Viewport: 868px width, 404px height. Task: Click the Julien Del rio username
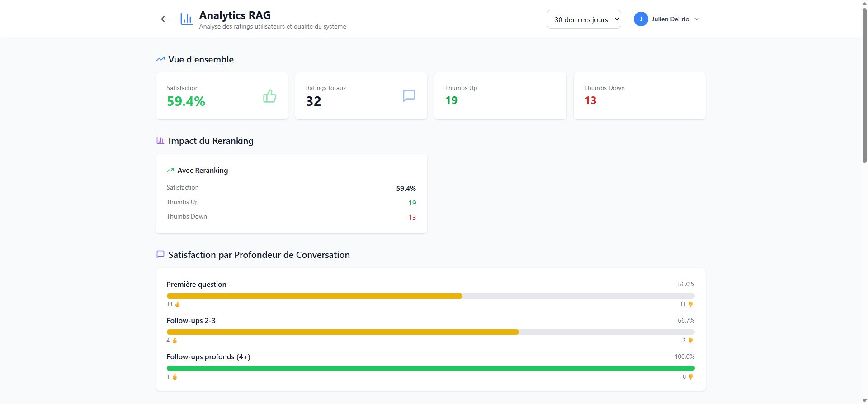[x=670, y=19]
